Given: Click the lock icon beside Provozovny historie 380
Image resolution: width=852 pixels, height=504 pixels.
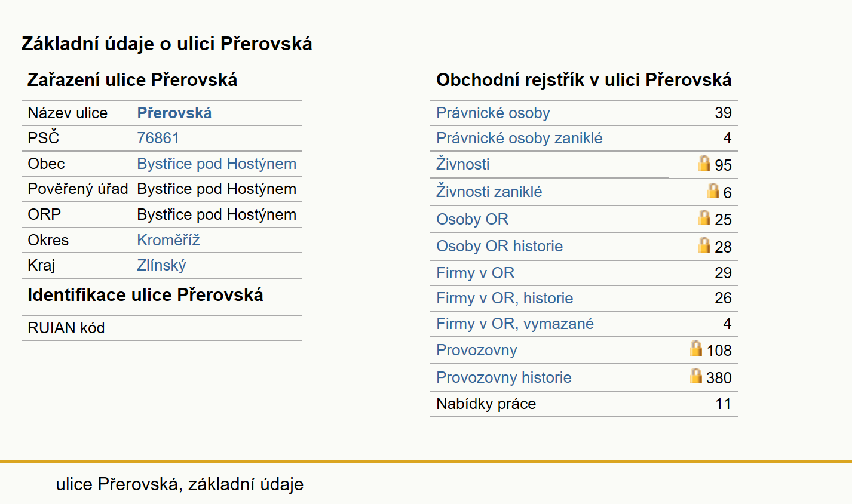Looking at the screenshot, I should point(696,376).
